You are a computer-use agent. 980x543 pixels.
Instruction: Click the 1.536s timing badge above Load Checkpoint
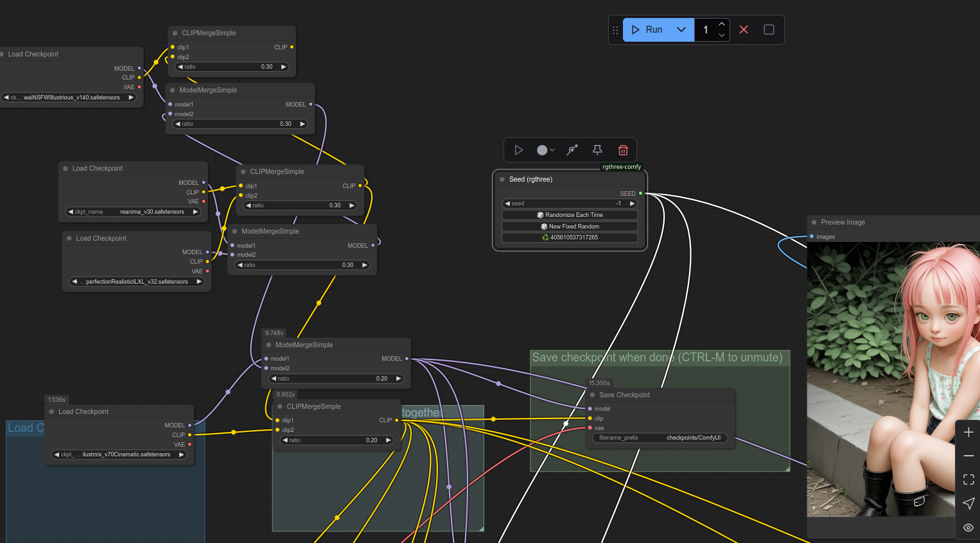[57, 400]
